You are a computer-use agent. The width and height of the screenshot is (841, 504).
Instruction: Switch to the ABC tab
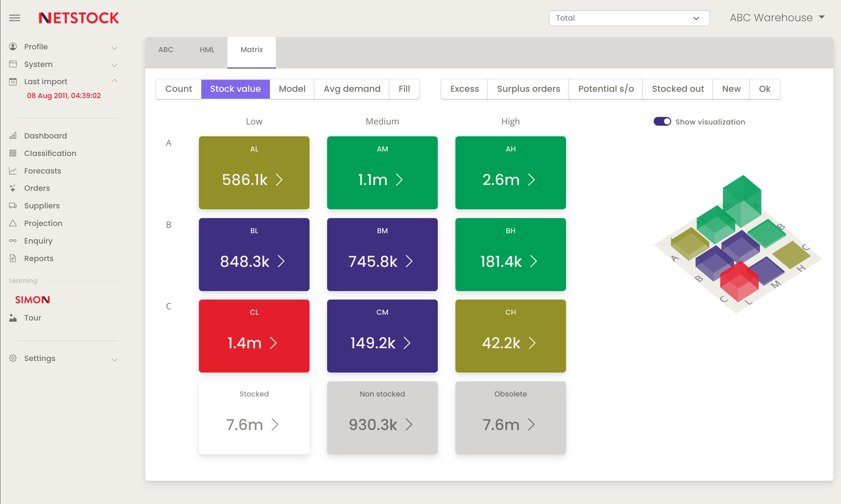(166, 50)
